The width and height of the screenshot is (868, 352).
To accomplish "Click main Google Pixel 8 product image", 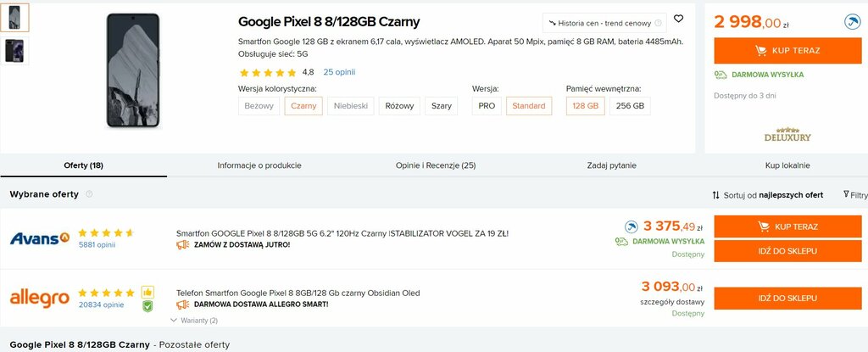I will (x=133, y=70).
